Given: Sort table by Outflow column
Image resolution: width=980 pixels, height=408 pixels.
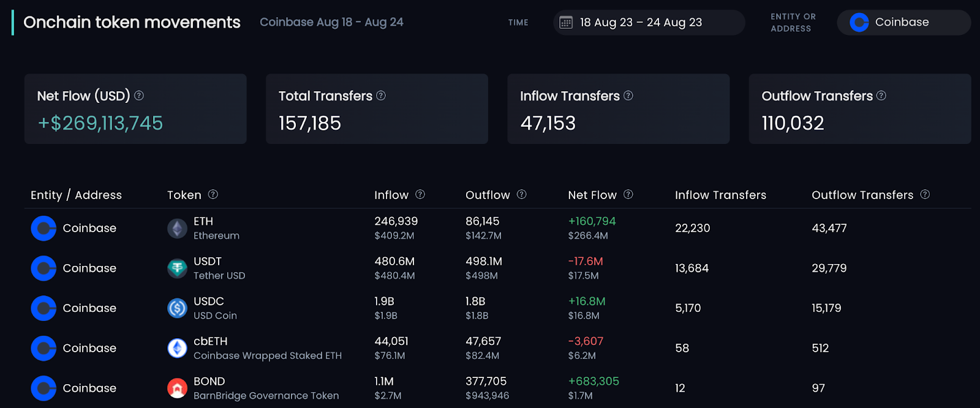Looking at the screenshot, I should click(x=488, y=195).
